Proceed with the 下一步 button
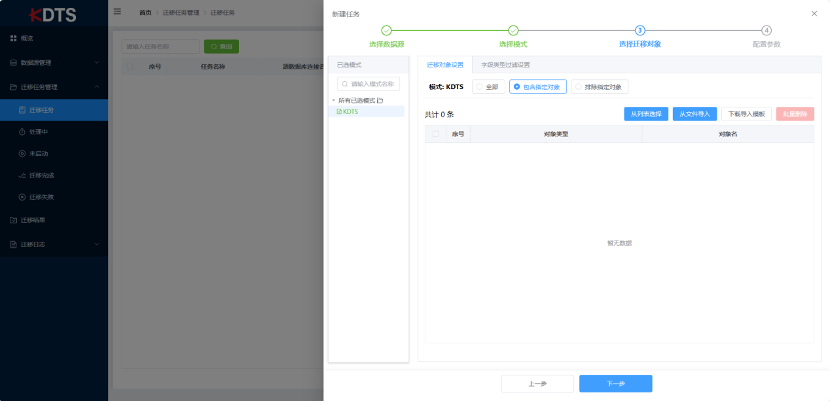Viewport: 830px width, 402px height. [x=616, y=384]
